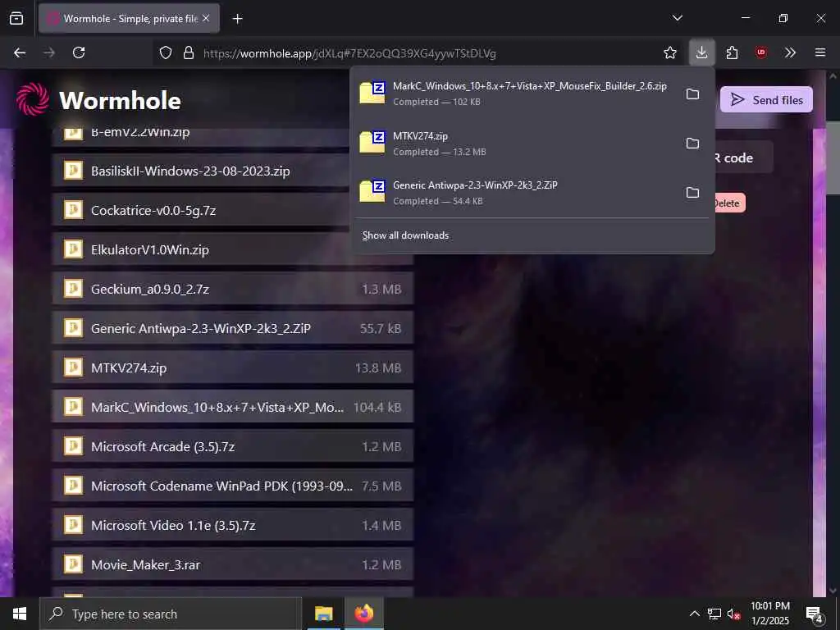Go back with the back arrow

(20, 52)
